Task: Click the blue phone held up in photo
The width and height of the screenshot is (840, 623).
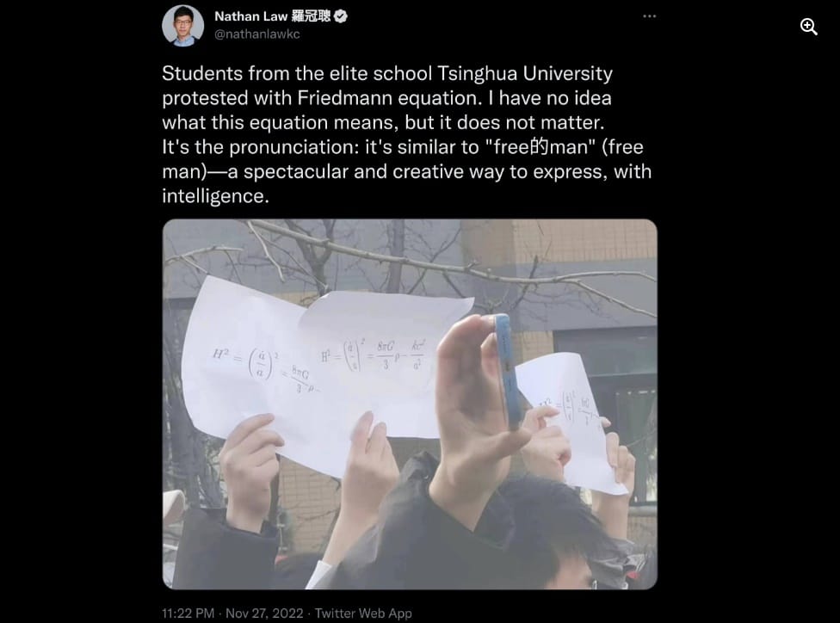Action: 504,371
